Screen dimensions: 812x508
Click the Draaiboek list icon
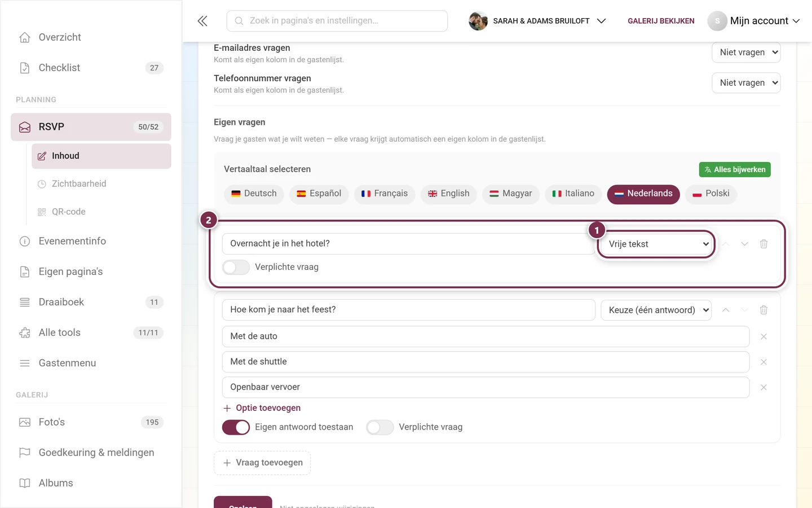point(25,303)
